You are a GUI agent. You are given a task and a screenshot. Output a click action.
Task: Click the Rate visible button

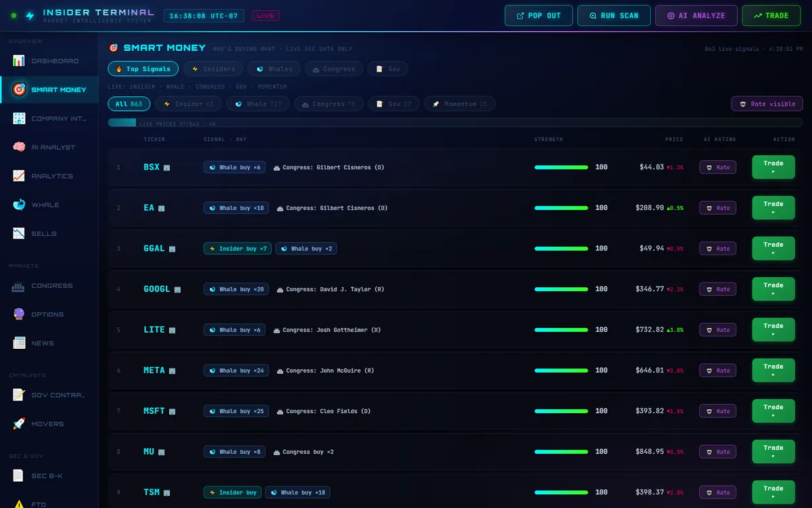click(767, 104)
